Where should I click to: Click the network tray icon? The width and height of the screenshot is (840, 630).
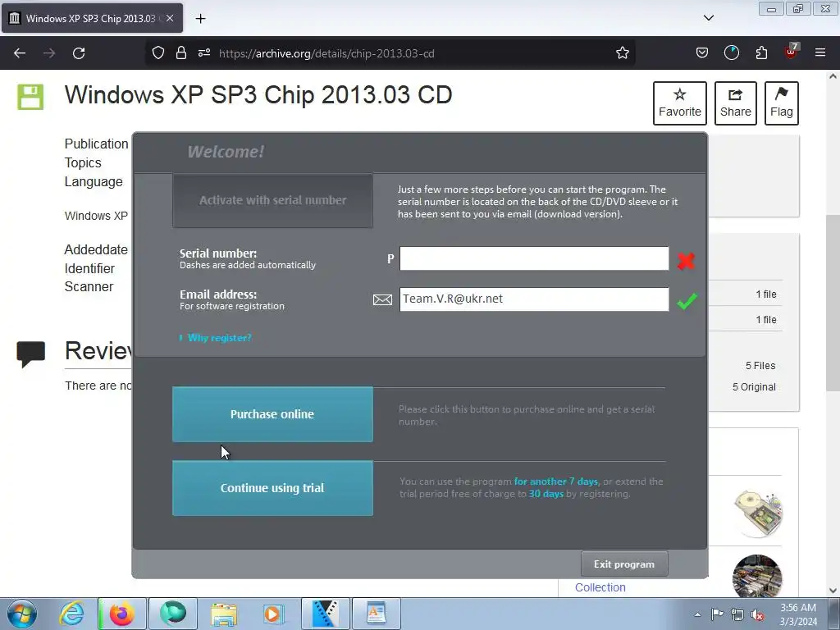coord(737,614)
